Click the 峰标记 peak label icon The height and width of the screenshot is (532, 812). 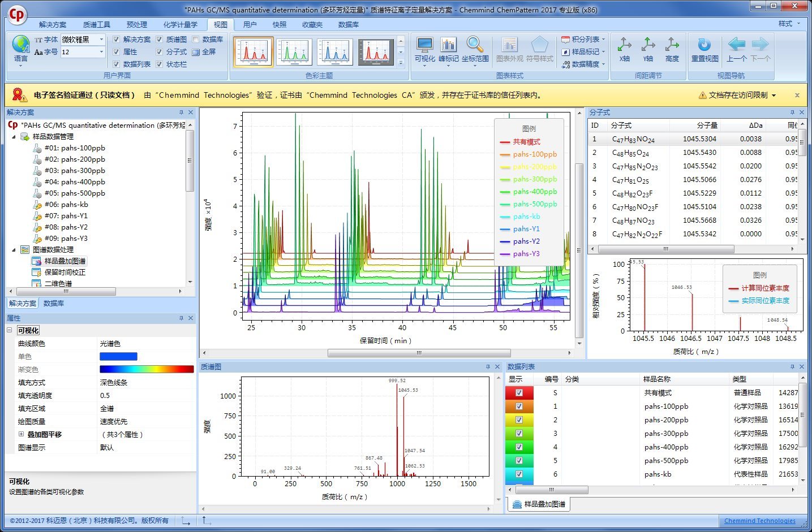pyautogui.click(x=448, y=45)
